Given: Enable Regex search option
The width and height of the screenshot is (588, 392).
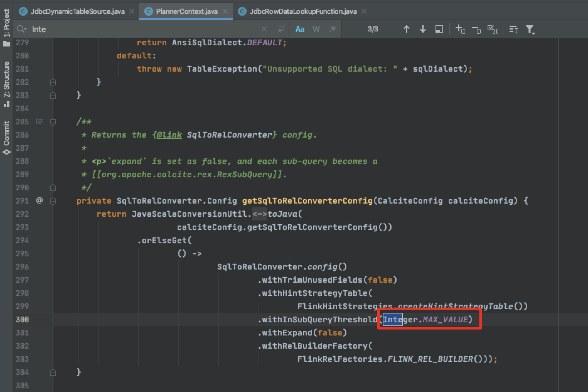Looking at the screenshot, I should 332,29.
